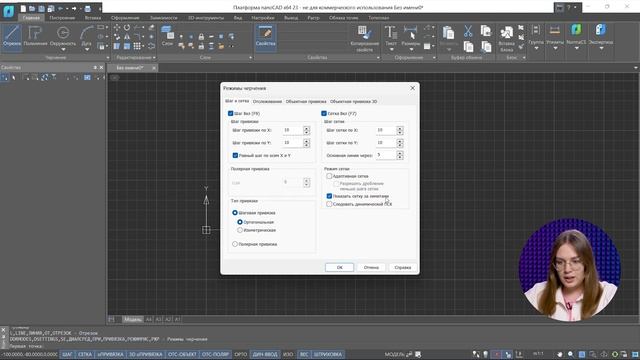
Task: Open the Построение ribbon tab
Action: (62, 18)
